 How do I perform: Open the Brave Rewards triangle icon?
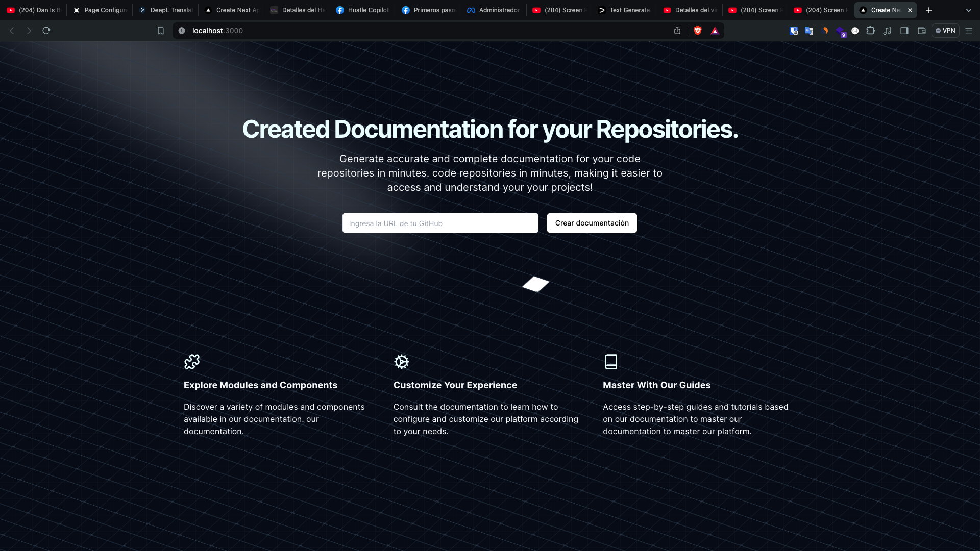coord(715,31)
